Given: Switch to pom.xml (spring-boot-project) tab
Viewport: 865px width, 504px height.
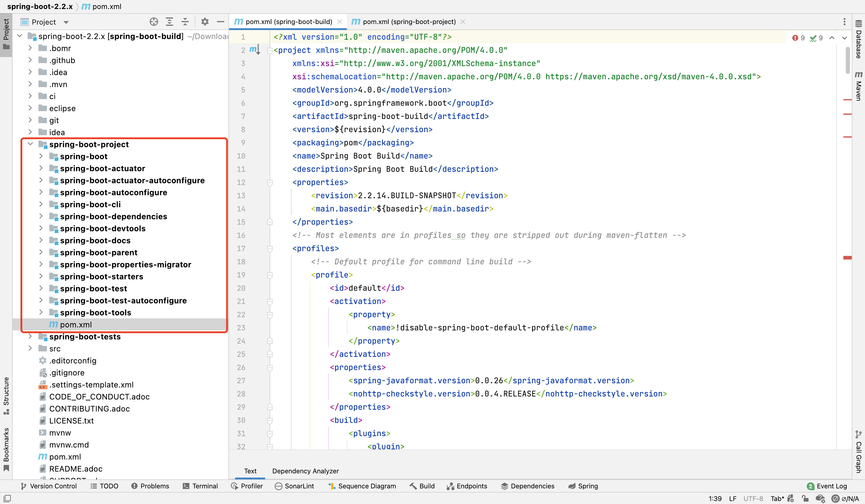Looking at the screenshot, I should [x=408, y=22].
